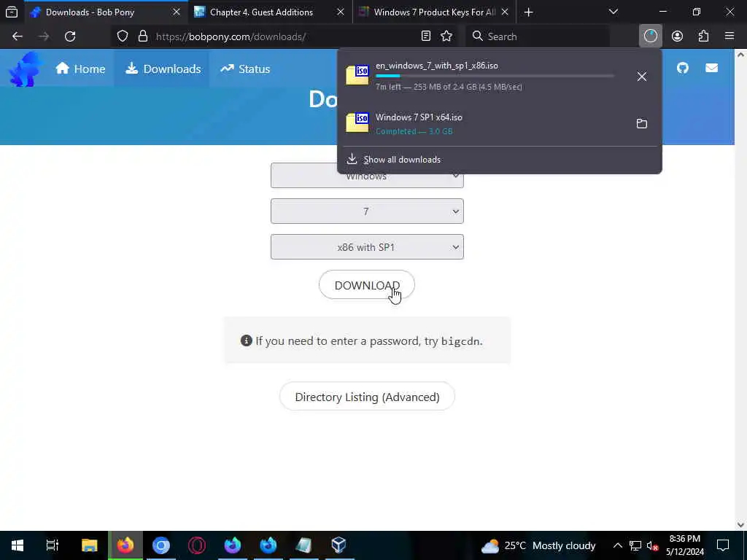Close the Windows 7 Product Keys tab
The image size is (747, 560).
(x=505, y=12)
